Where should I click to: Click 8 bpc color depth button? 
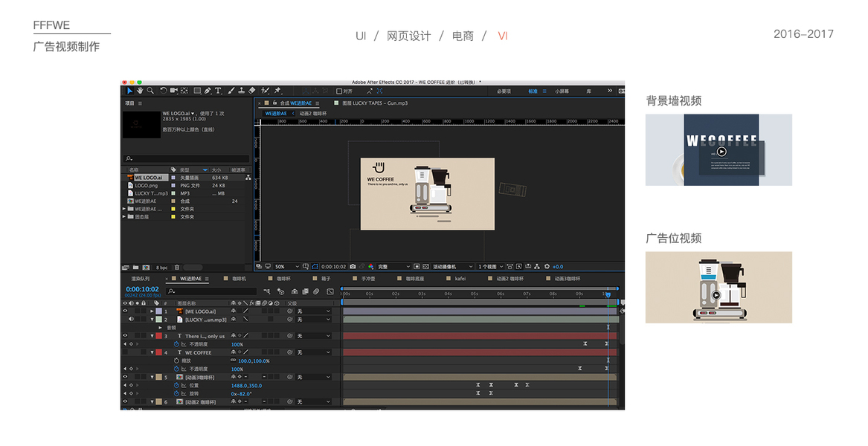click(161, 268)
